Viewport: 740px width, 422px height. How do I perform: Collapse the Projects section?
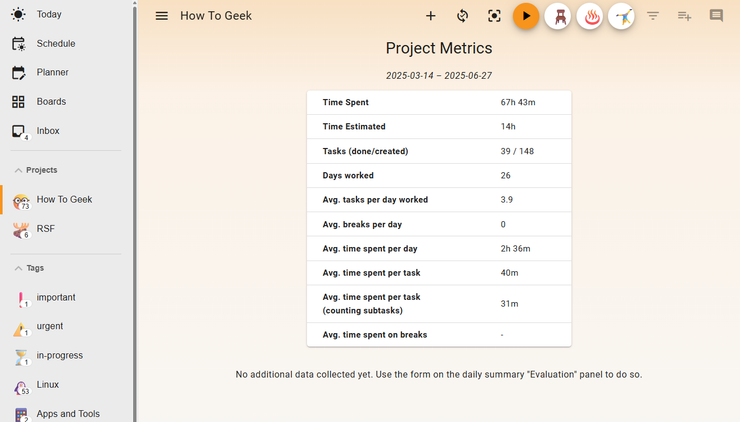coord(36,170)
